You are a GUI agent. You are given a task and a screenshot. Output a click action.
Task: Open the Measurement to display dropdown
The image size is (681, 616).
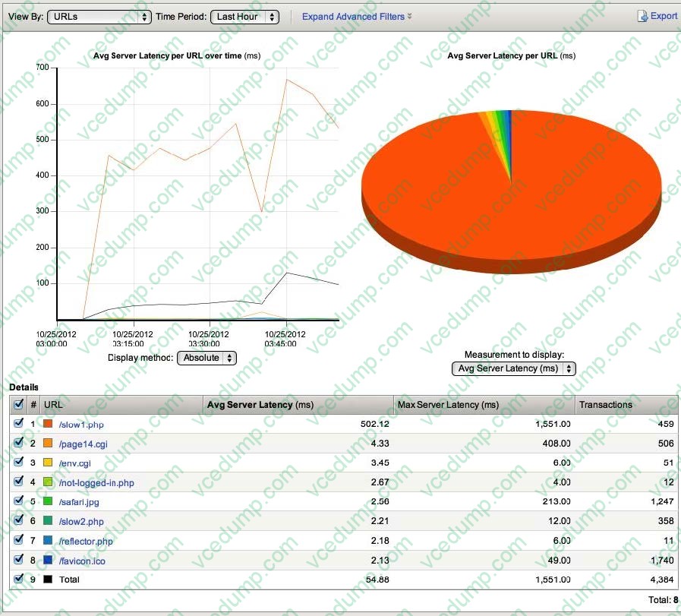(x=513, y=368)
